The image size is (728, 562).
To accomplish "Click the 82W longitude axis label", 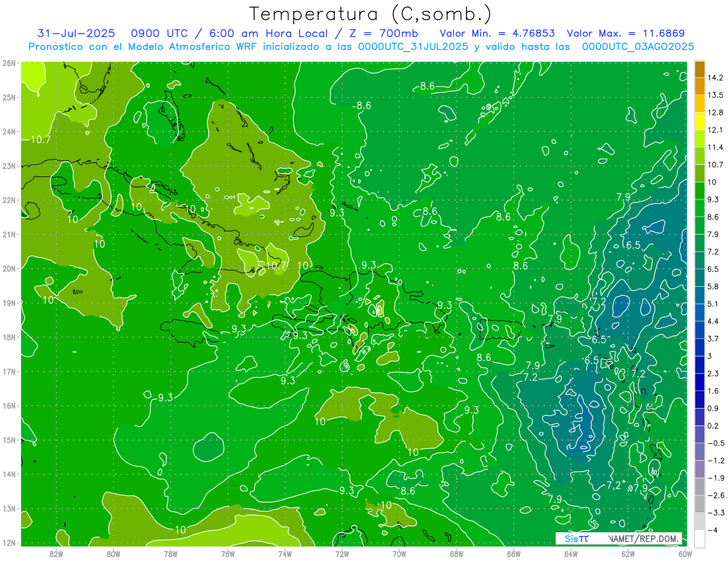I will pyautogui.click(x=56, y=554).
